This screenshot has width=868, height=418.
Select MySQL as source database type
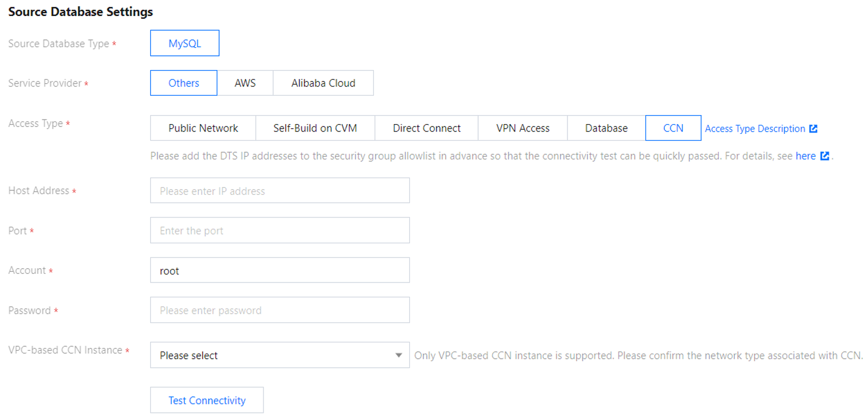click(184, 43)
